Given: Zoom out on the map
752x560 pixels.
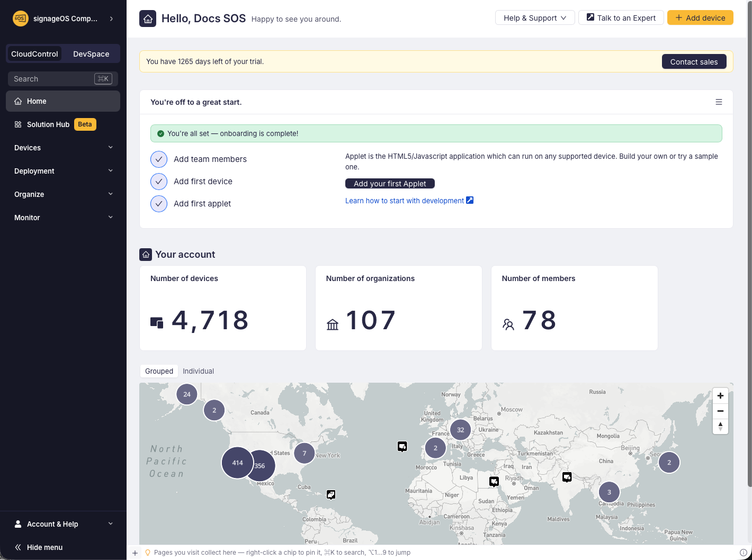Looking at the screenshot, I should 720,411.
